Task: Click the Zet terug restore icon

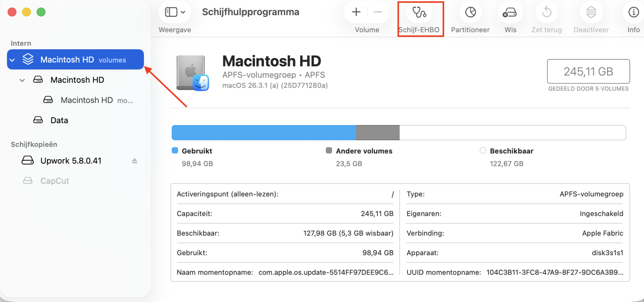Action: pos(547,12)
